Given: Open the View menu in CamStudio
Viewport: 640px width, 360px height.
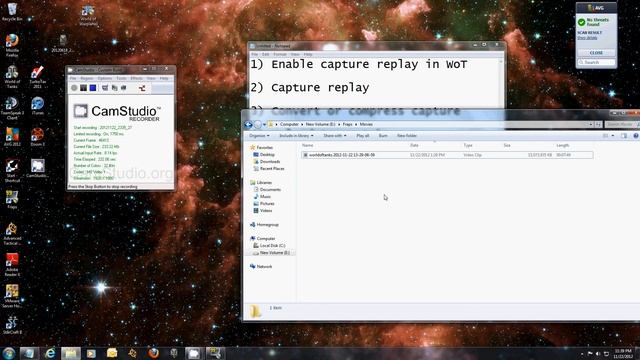Looking at the screenshot, I should tap(151, 78).
